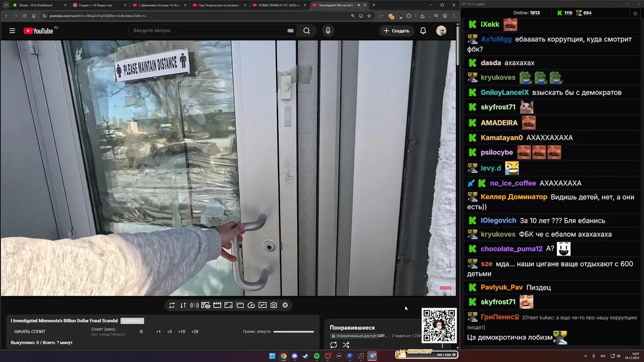This screenshot has width=644, height=362.
Task: Toggle playlist shuffle in Понравившиеся panel
Action: coord(346,345)
